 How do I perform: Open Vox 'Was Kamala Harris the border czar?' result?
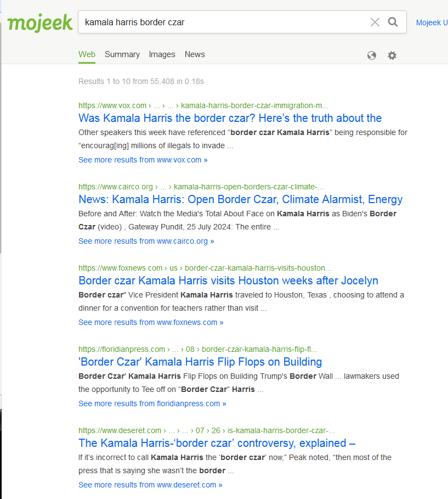pyautogui.click(x=230, y=118)
